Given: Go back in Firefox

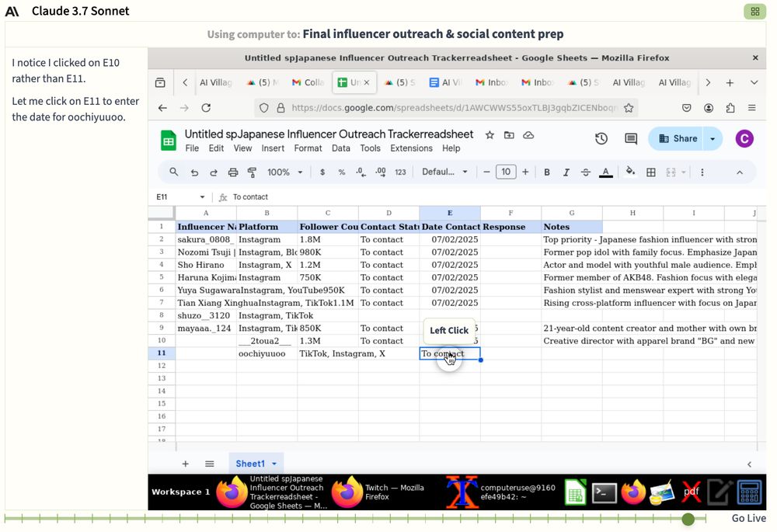Looking at the screenshot, I should click(162, 108).
